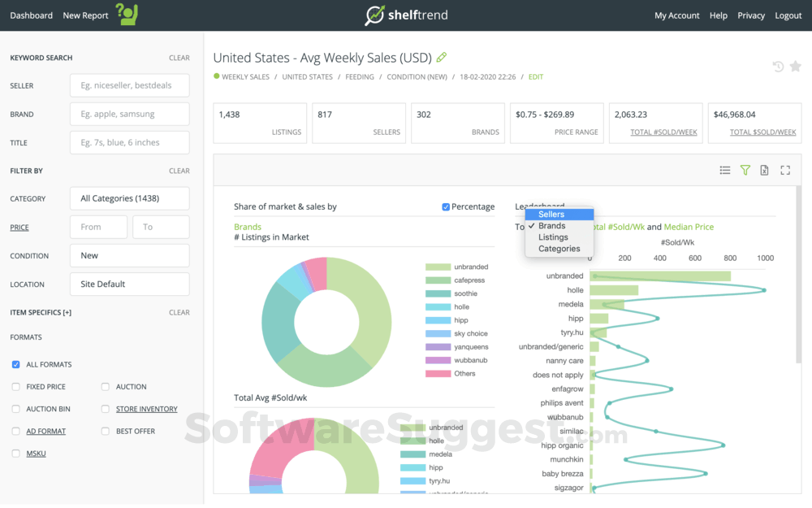Screen dimensions: 812x508
Task: Click the pencil icon to rename report
Action: 442,58
